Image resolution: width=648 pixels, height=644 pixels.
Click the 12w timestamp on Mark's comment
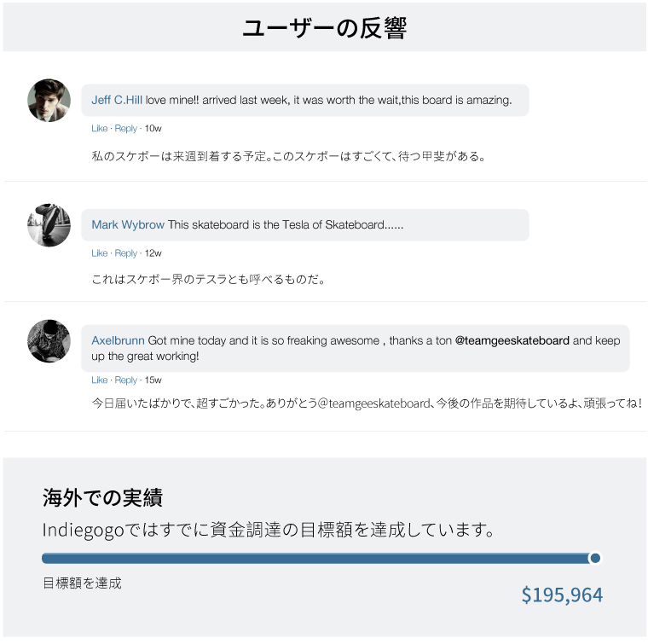[153, 253]
